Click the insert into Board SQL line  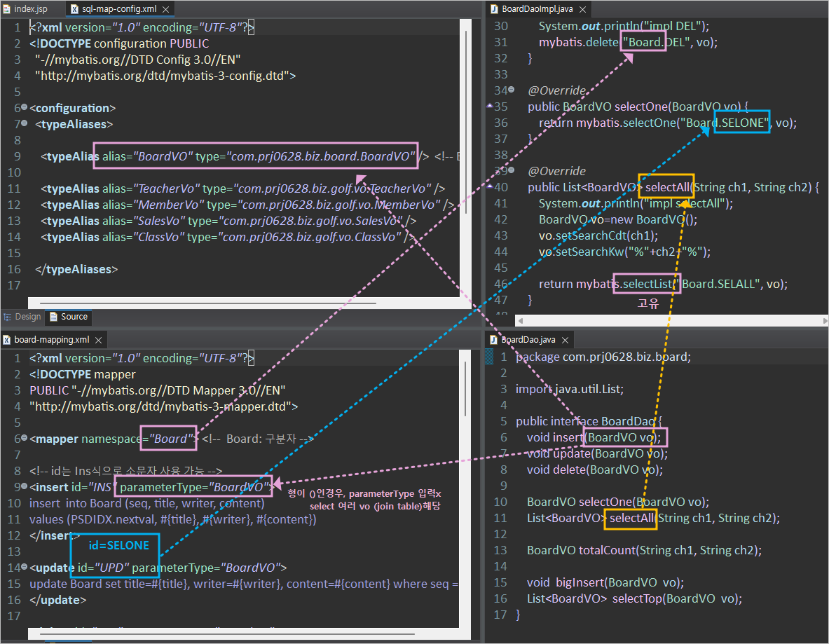tap(147, 503)
